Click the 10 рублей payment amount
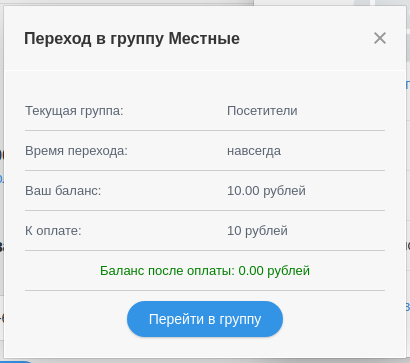Viewport: 410px width, 363px height. pyautogui.click(x=257, y=231)
